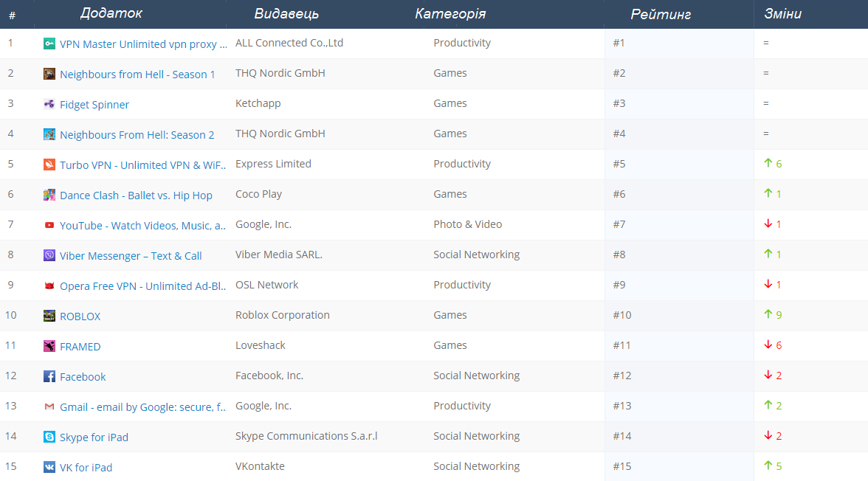Open the Skype for iPad link
Image resolution: width=868 pixels, height=481 pixels.
coord(94,437)
